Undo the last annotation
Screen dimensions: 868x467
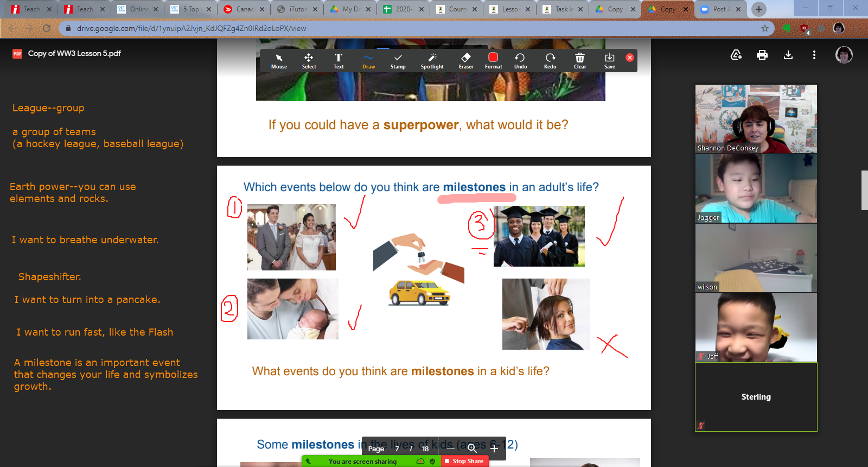[520, 61]
